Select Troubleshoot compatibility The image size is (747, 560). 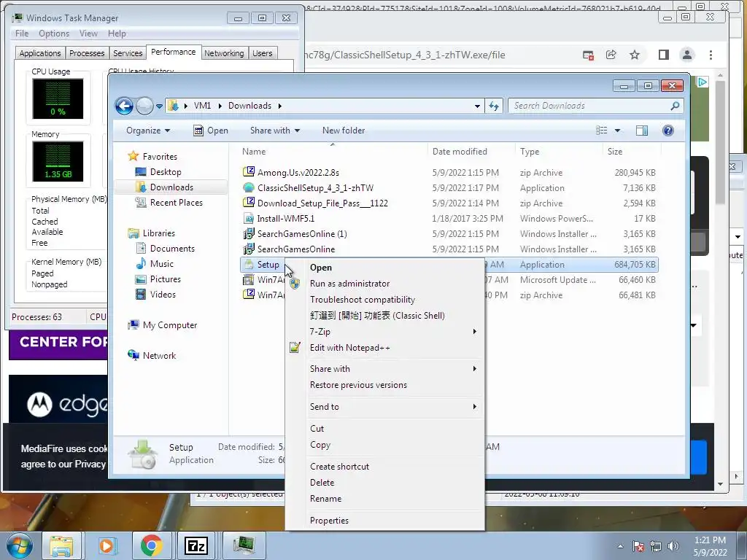pos(362,300)
